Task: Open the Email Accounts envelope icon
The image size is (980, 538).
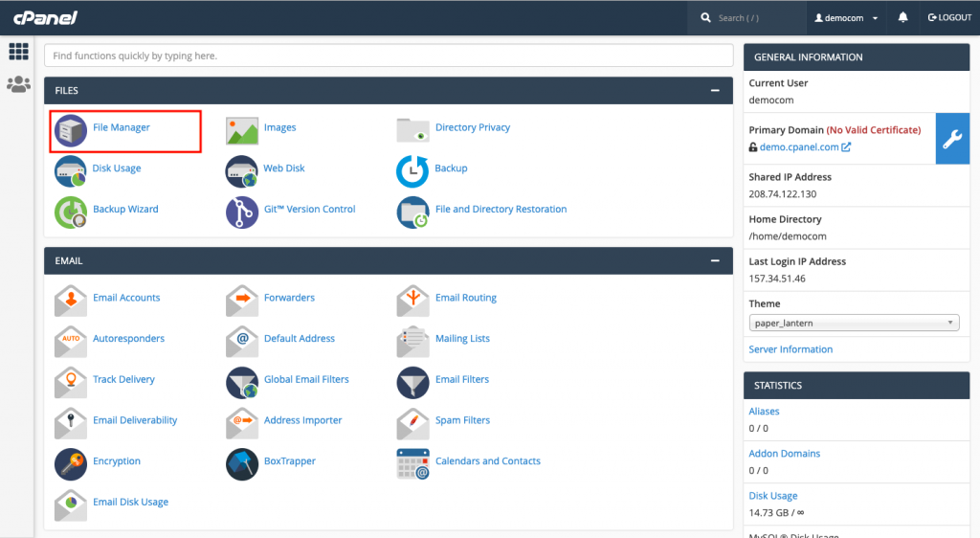Action: pyautogui.click(x=71, y=301)
